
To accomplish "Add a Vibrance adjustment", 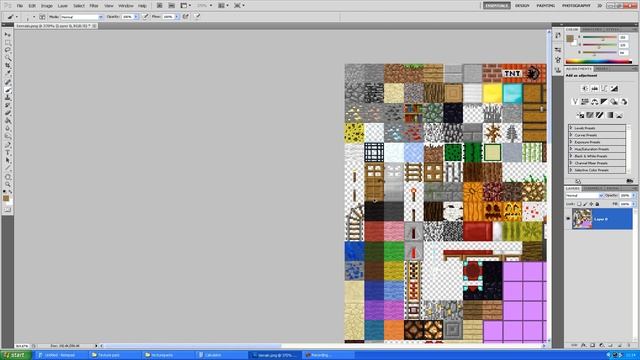I will 575,102.
